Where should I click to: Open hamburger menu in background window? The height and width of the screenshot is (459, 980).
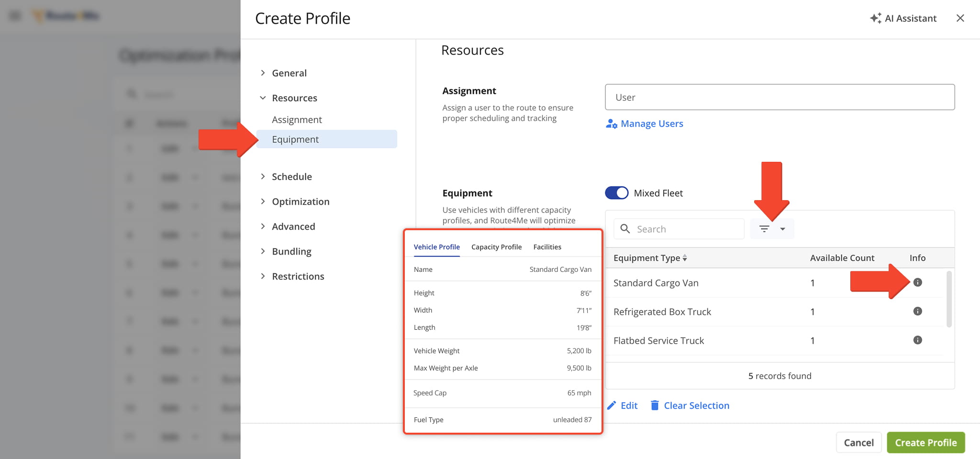point(15,16)
